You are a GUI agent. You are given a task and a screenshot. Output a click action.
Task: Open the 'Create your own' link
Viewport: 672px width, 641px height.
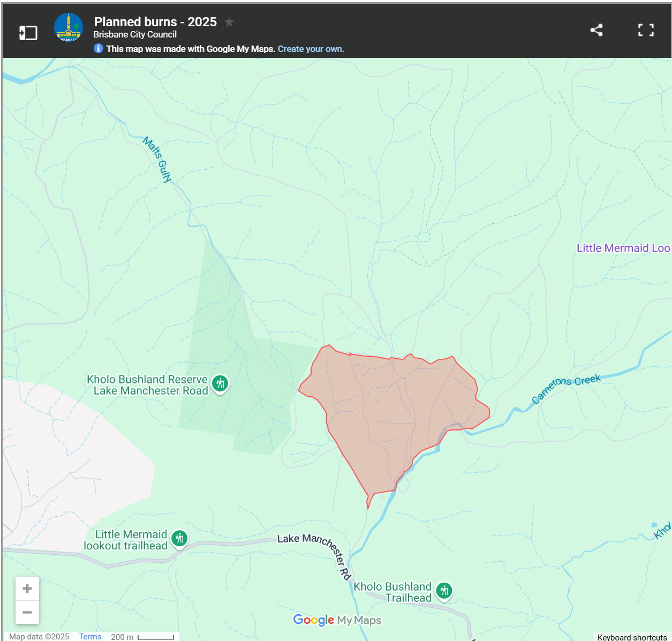(311, 49)
